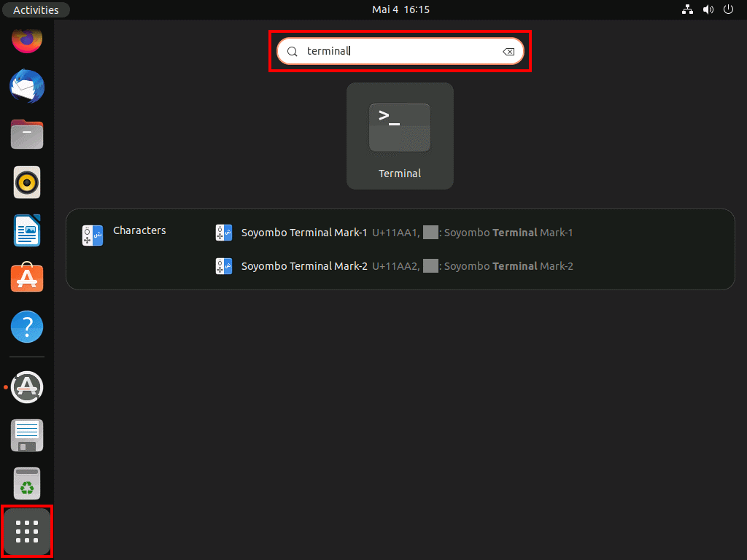Screen dimensions: 747x560
Task: Launch the Terminal app from search results
Action: (400, 136)
